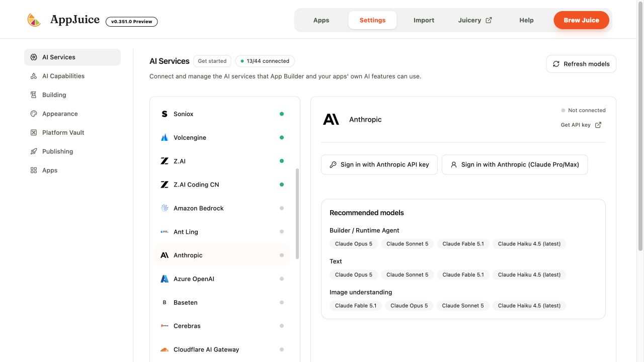Click the external link icon beside Juicery
This screenshot has height=362, width=644.
pos(489,20)
